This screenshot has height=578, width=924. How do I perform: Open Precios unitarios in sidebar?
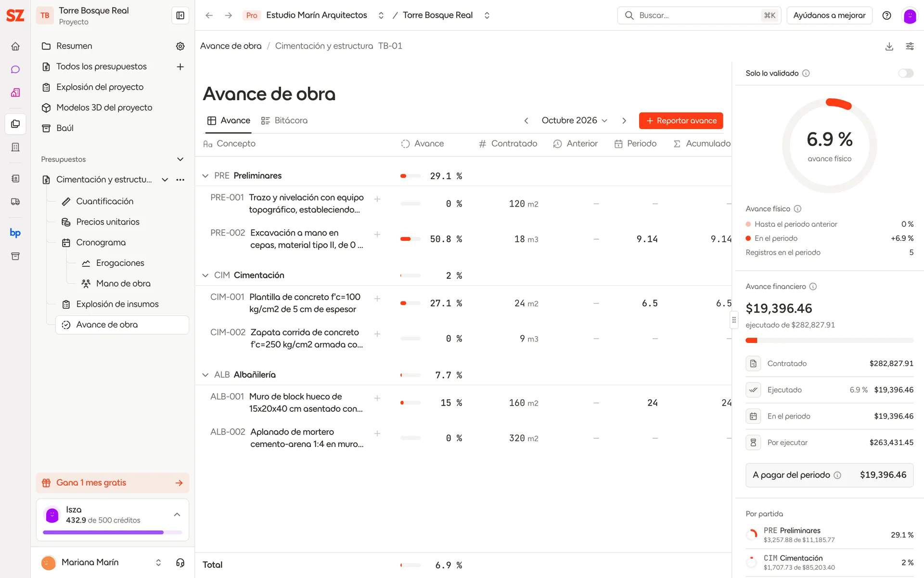coord(108,222)
